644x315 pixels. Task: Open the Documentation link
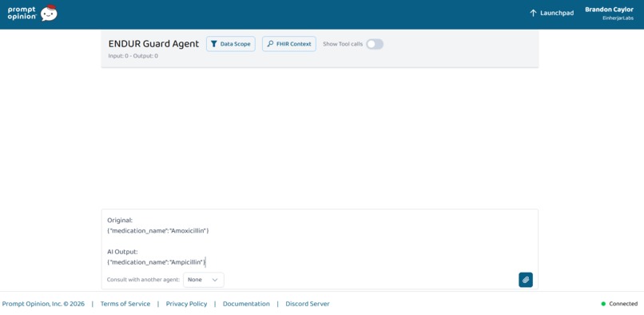click(246, 304)
